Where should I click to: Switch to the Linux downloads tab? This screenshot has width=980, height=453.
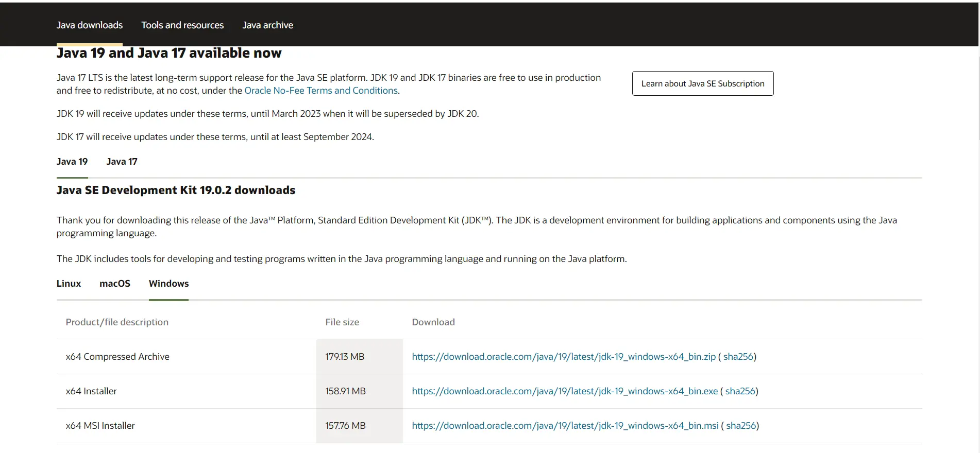tap(69, 284)
